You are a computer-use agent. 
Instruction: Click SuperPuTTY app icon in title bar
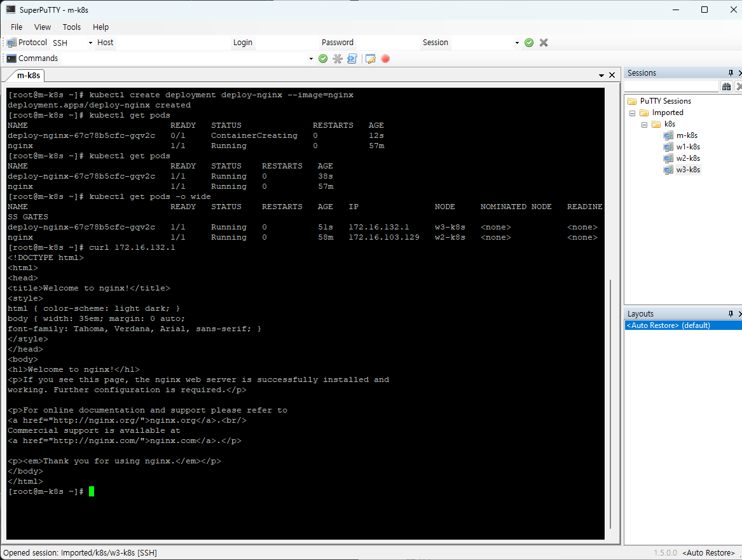tap(10, 10)
